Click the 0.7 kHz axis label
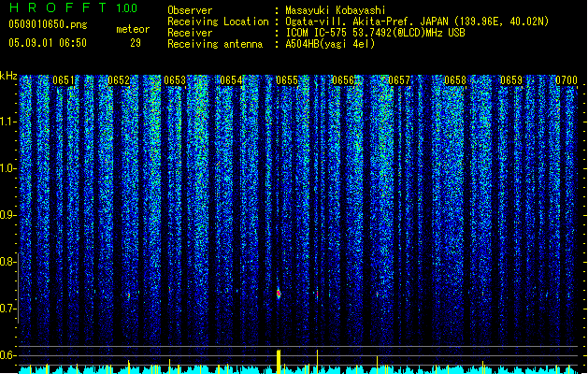The image size is (588, 374). point(7,309)
